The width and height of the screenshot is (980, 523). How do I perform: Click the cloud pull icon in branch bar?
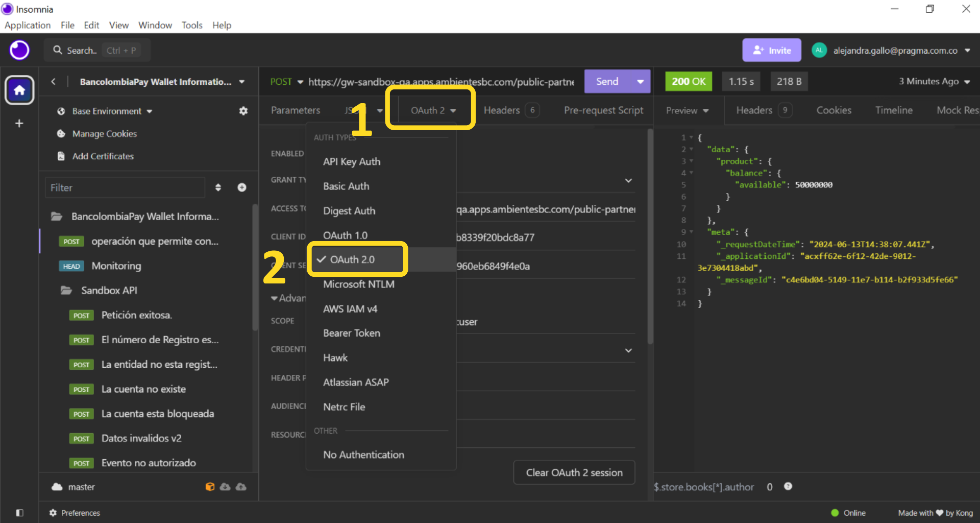[x=225, y=487]
